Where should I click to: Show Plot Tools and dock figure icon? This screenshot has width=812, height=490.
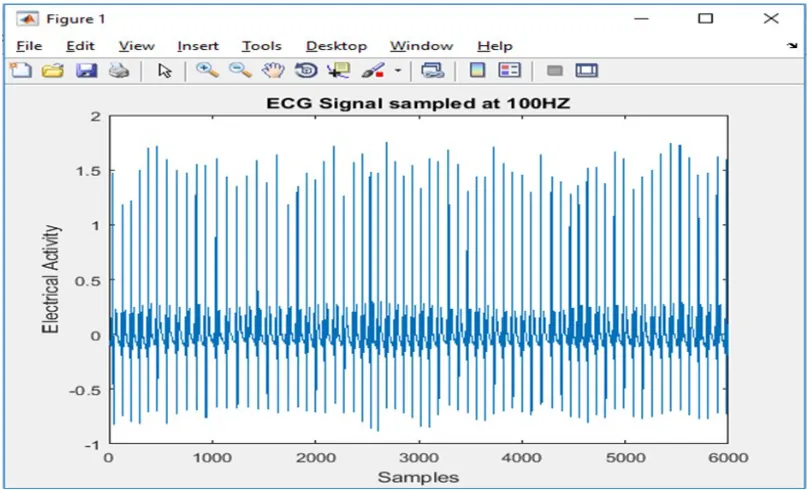(x=587, y=70)
